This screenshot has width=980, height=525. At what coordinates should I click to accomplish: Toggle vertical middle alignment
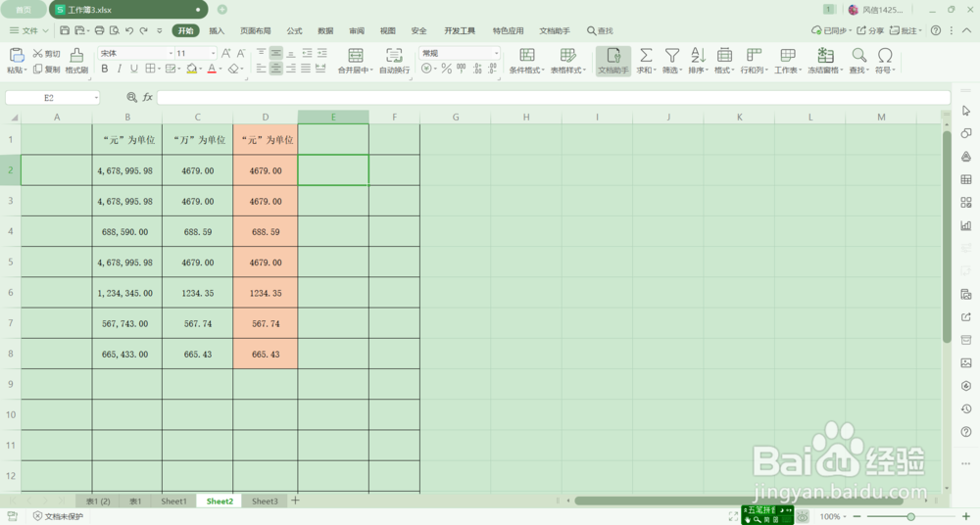275,53
